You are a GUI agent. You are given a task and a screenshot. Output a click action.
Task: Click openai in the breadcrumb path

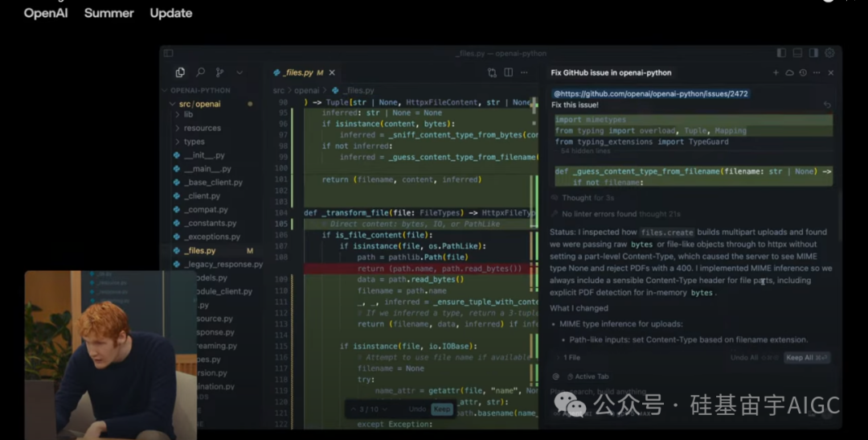click(306, 90)
